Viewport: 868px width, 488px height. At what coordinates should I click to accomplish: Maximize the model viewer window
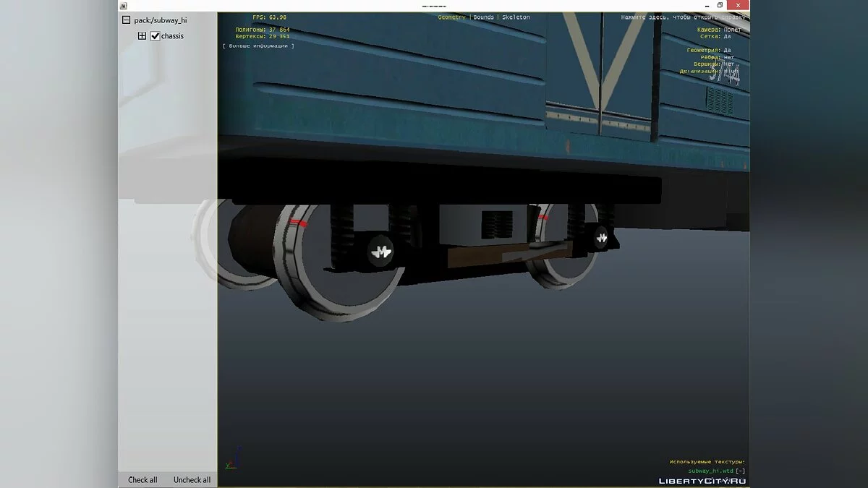tap(720, 6)
